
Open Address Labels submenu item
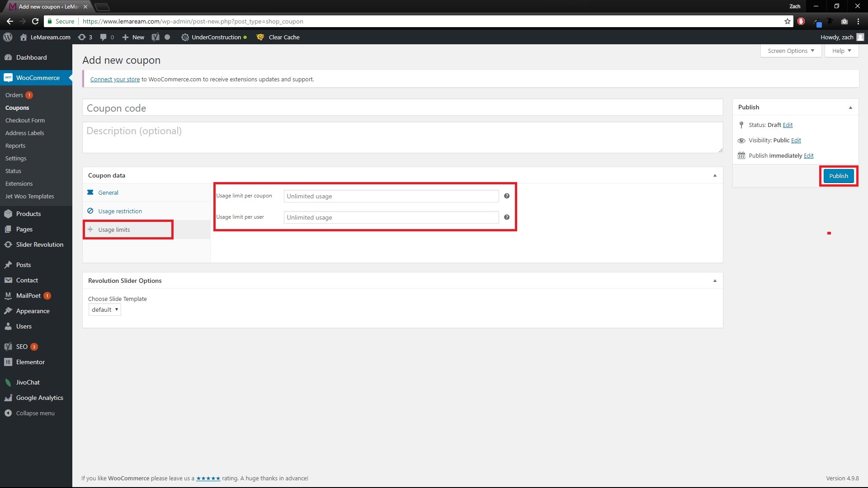(36, 133)
